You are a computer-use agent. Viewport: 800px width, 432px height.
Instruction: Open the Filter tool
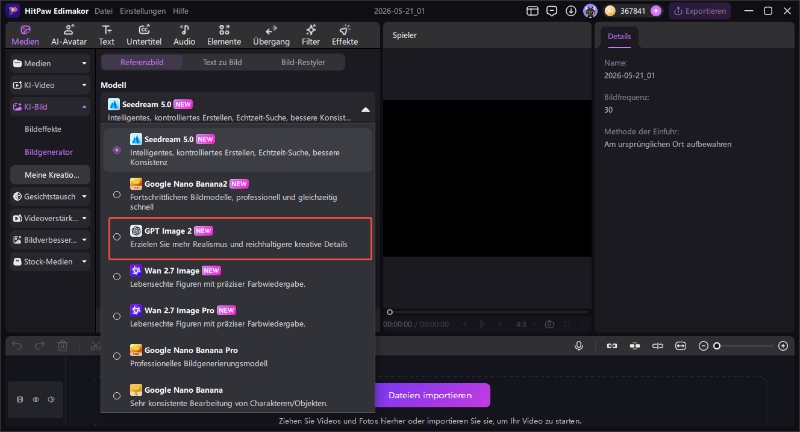311,35
